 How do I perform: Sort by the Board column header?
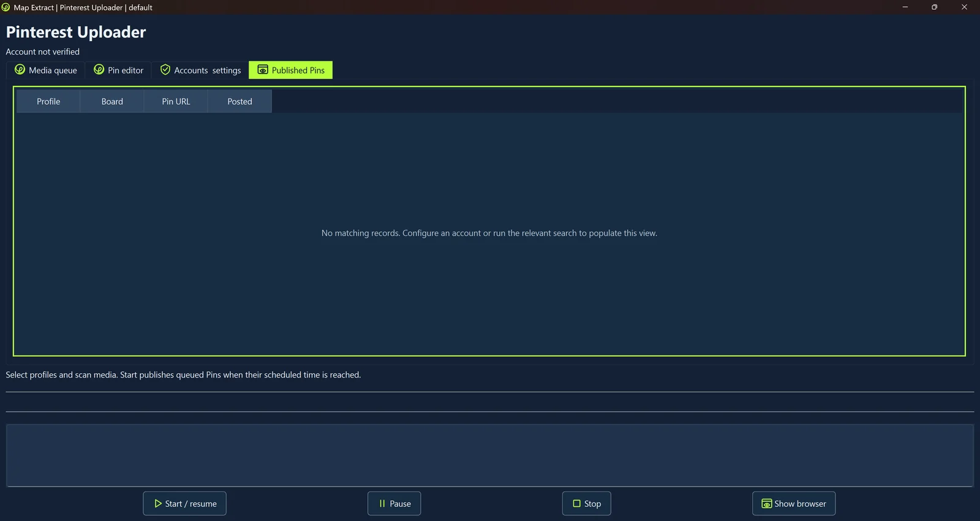(112, 101)
